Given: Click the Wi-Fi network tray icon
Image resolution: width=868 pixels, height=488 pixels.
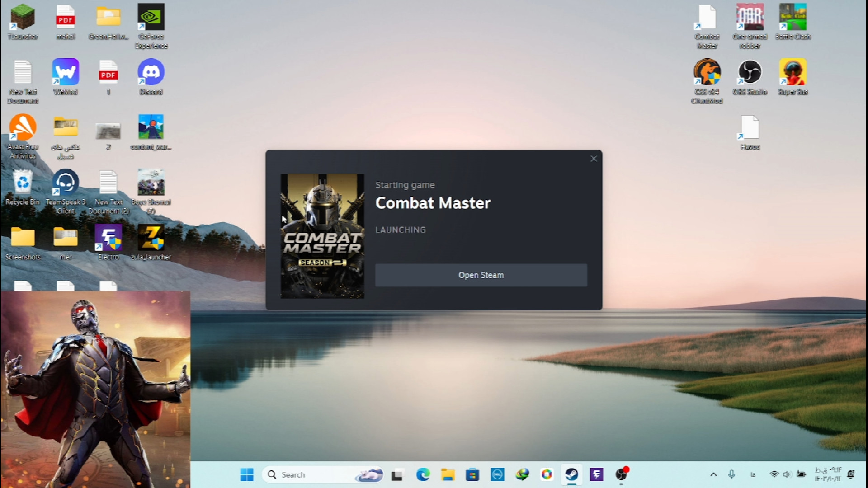Looking at the screenshot, I should 774,474.
